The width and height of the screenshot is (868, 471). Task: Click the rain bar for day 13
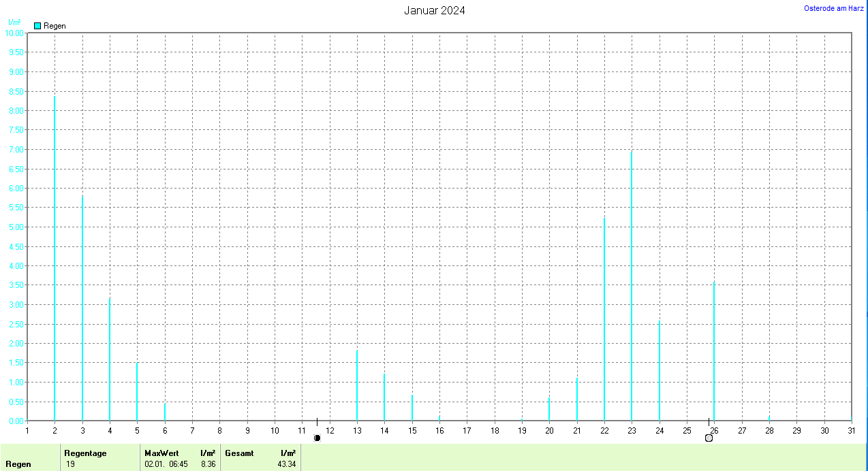point(357,385)
